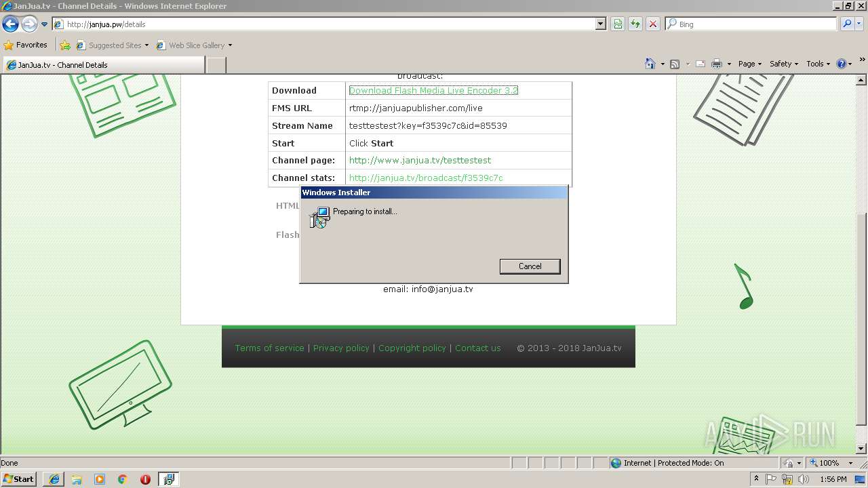Open Web Slice Gallery dropdown
Screen dimensions: 868x488
194,45
